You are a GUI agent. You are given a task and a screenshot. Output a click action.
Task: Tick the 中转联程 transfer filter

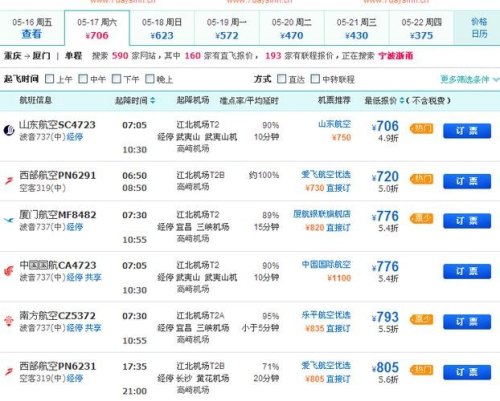[x=315, y=79]
